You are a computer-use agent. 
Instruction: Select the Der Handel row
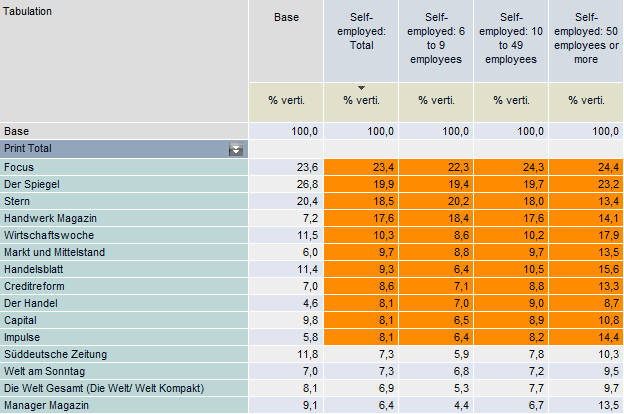(124, 303)
